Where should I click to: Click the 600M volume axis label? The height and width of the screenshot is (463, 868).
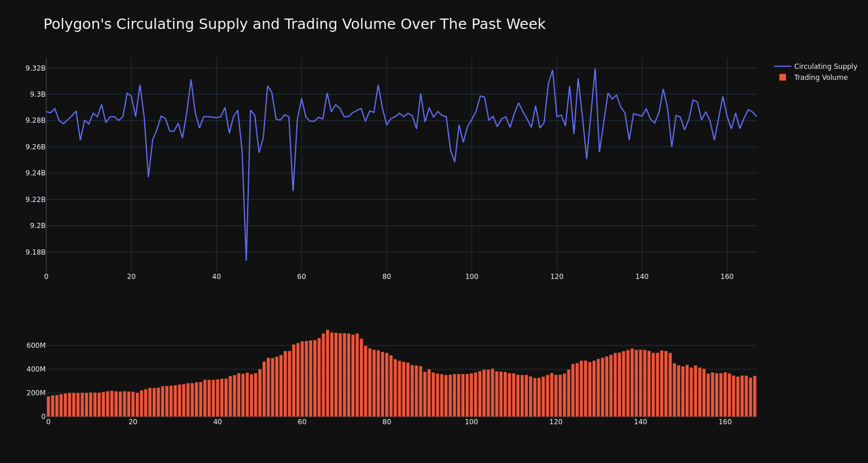coord(36,346)
